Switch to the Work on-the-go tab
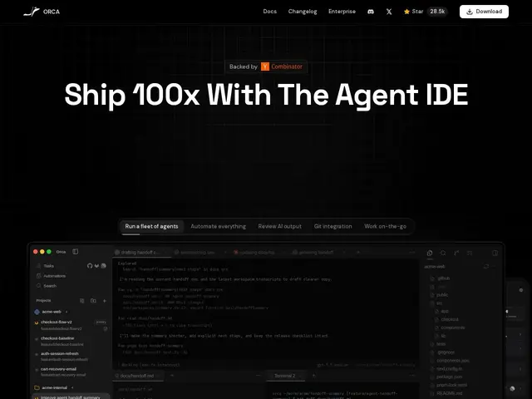The image size is (532, 399). coord(385,226)
